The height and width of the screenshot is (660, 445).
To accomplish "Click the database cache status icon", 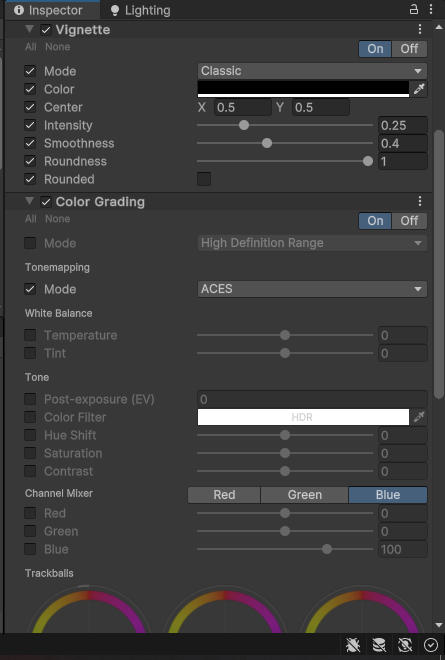I will (x=379, y=645).
